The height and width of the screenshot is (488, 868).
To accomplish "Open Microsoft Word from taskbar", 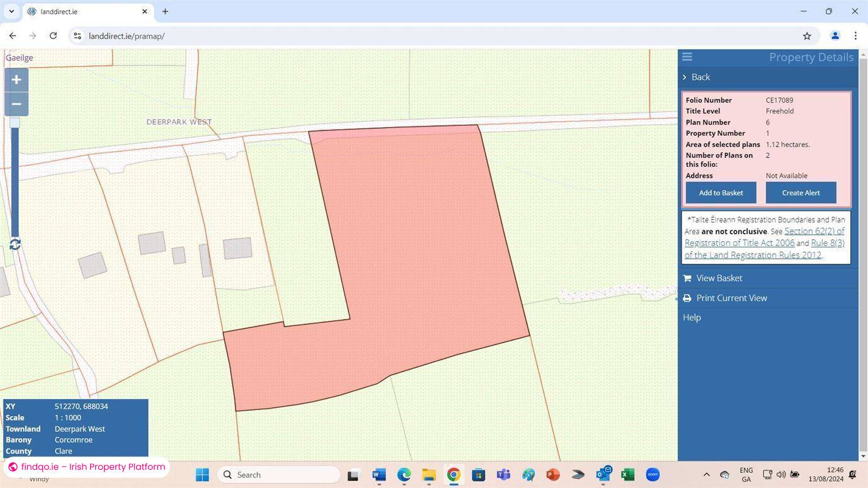I will [x=379, y=475].
